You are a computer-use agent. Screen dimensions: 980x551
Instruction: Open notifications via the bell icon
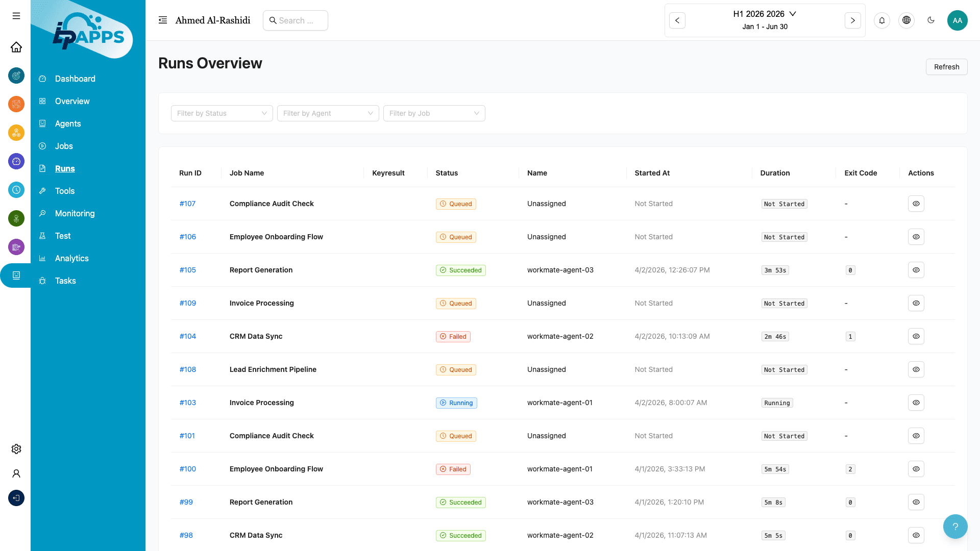coord(882,20)
